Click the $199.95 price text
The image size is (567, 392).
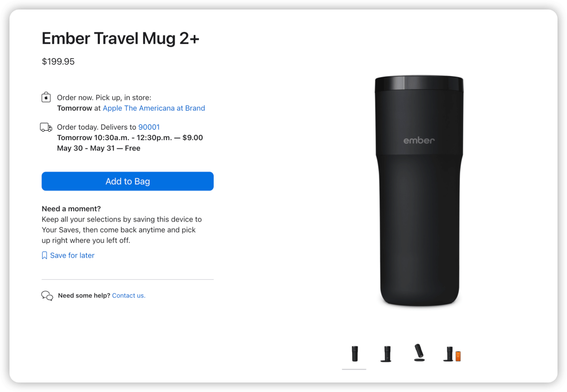(x=58, y=61)
